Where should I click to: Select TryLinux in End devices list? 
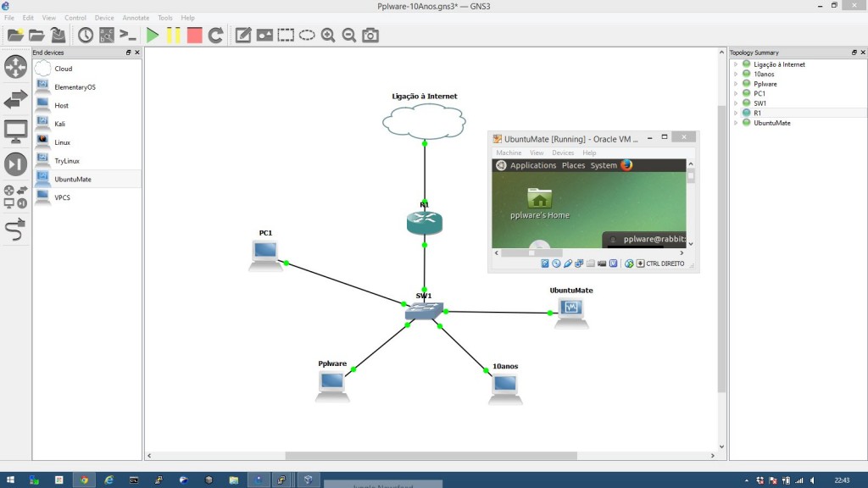point(87,160)
